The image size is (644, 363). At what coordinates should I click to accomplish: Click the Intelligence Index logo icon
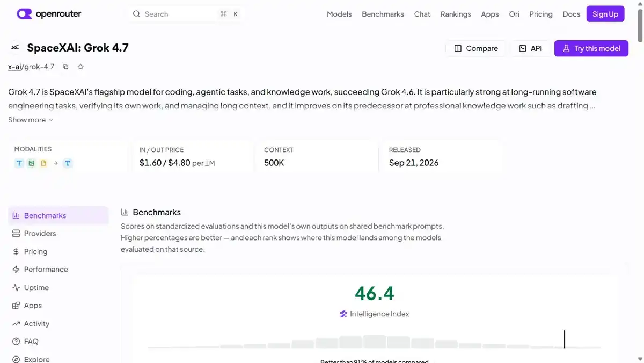pyautogui.click(x=343, y=314)
